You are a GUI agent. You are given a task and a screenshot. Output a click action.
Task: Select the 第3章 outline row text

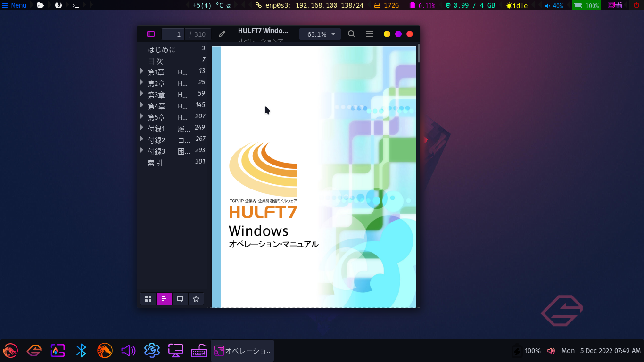pyautogui.click(x=168, y=95)
